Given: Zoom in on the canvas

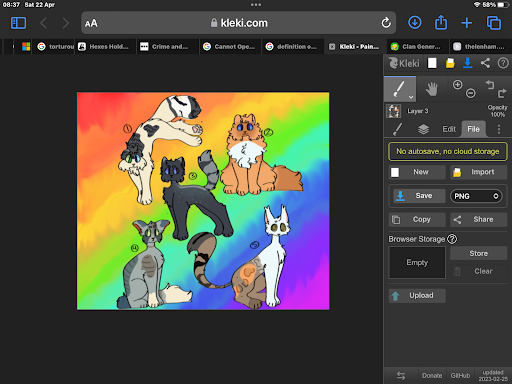Looking at the screenshot, I should (x=457, y=84).
